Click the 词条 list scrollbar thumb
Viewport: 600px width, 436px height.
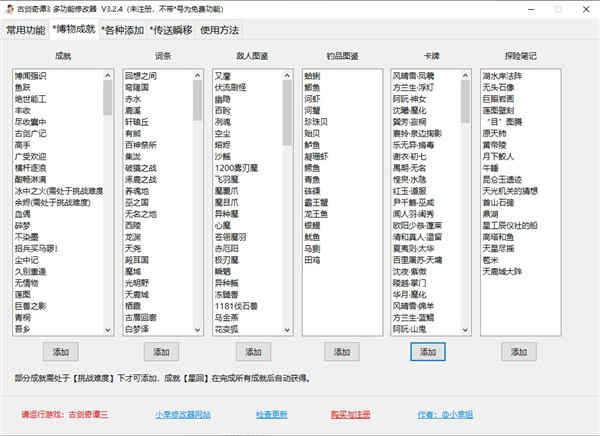tap(197, 100)
